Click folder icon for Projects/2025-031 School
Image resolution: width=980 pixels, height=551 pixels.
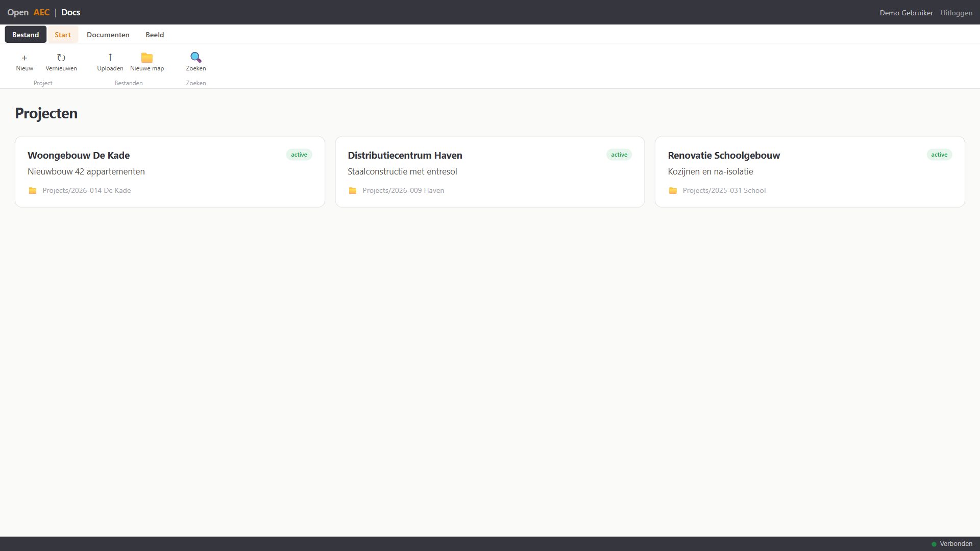pos(673,190)
